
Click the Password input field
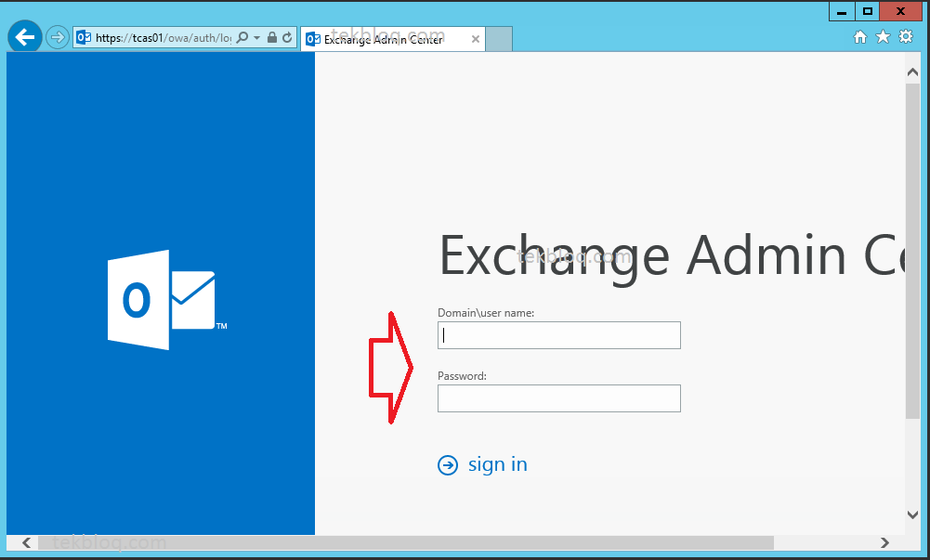coord(558,398)
